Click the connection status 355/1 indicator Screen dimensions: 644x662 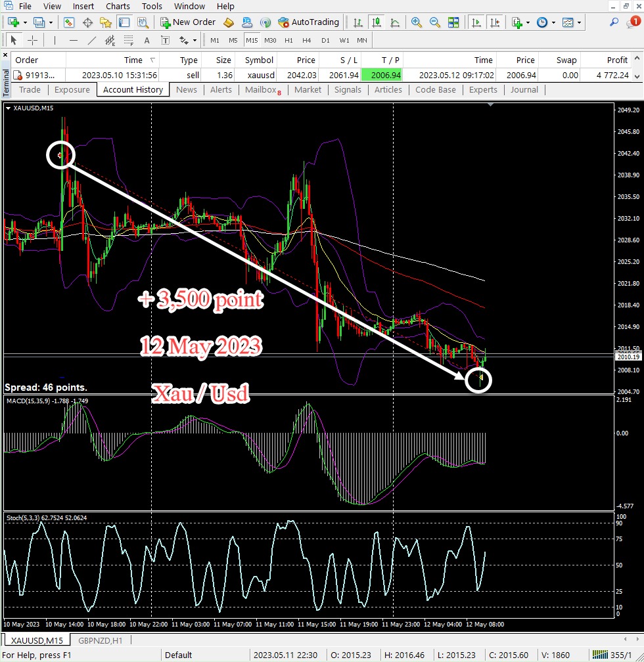click(x=612, y=655)
